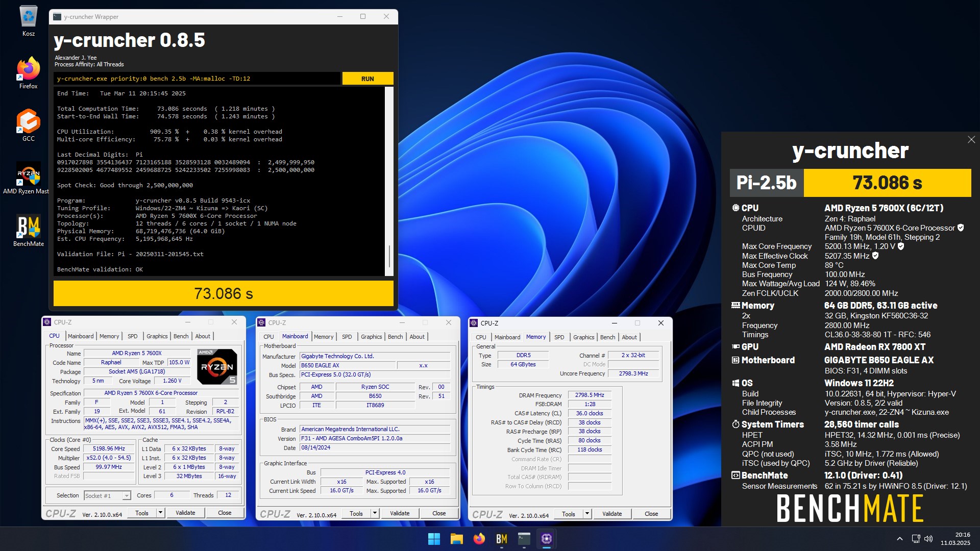Open the taskbar clock and date
The width and height of the screenshot is (980, 551).
pos(955,539)
